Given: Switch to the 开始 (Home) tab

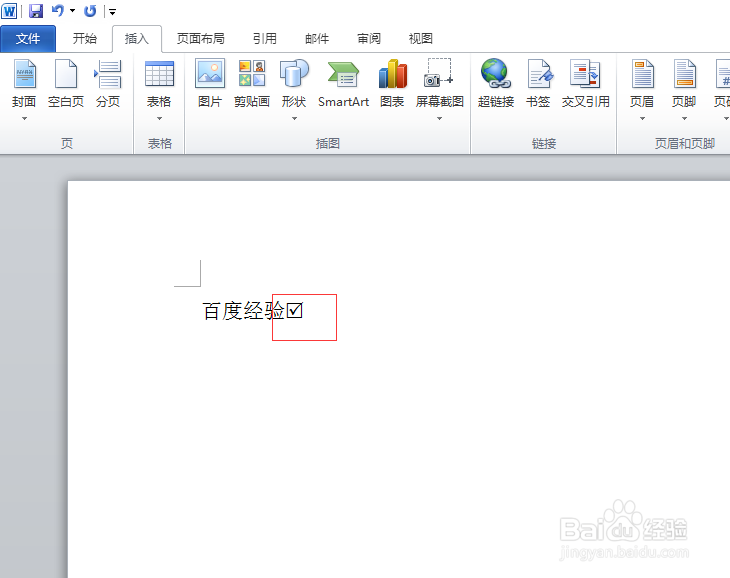Looking at the screenshot, I should [85, 38].
